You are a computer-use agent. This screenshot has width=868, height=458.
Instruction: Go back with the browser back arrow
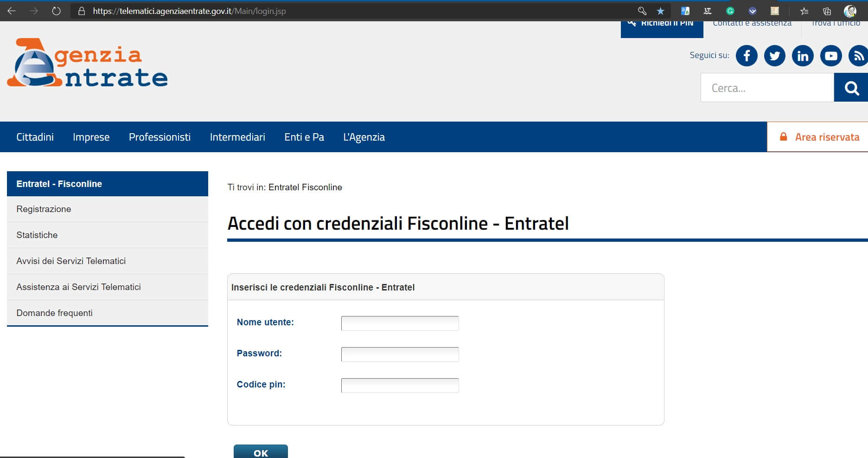(12, 11)
